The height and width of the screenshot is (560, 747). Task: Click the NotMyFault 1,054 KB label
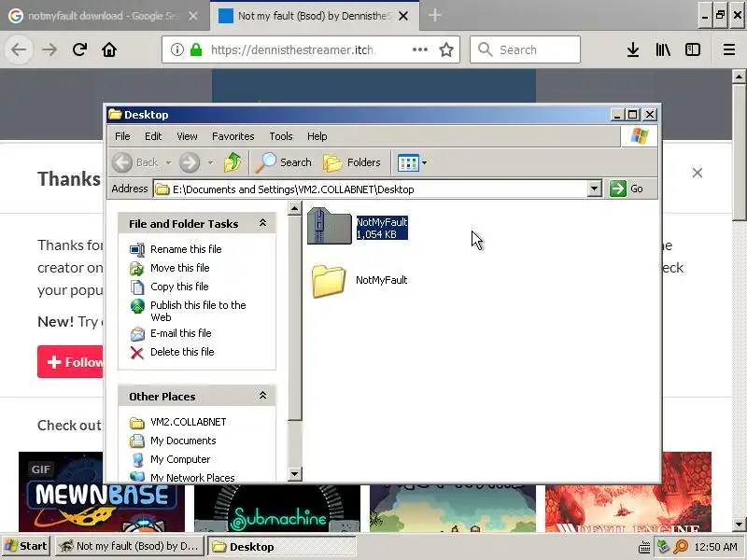(382, 228)
